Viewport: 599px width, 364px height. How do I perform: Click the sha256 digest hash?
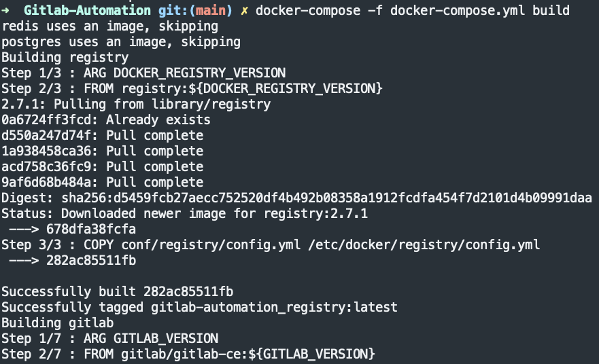point(326,198)
